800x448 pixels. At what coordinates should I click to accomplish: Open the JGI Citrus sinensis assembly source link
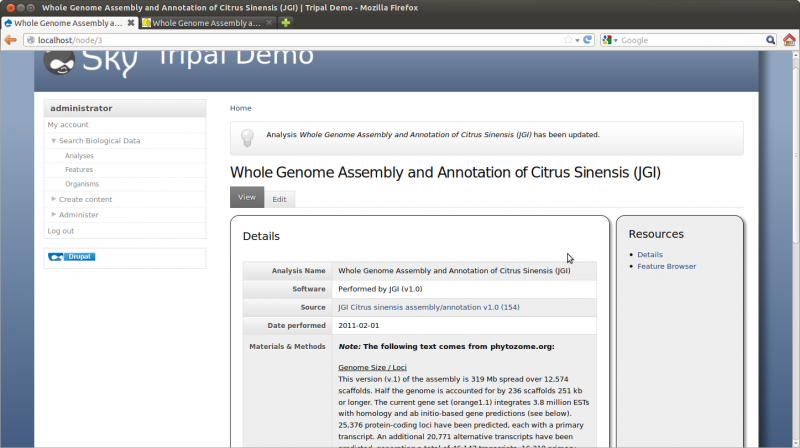pos(429,307)
